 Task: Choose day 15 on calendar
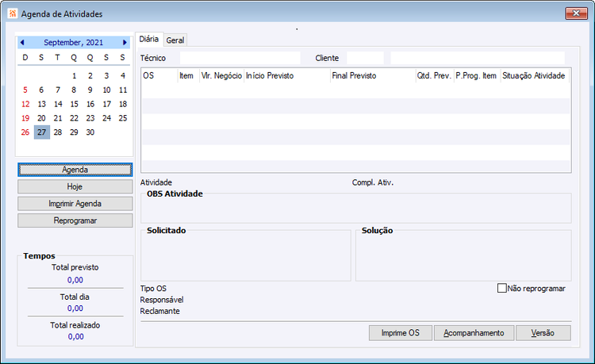(x=74, y=104)
